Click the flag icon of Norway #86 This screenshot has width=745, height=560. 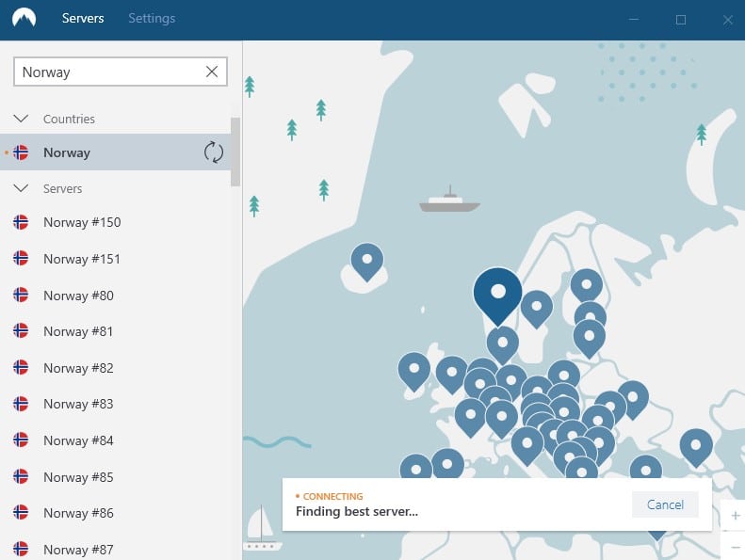[x=21, y=513]
